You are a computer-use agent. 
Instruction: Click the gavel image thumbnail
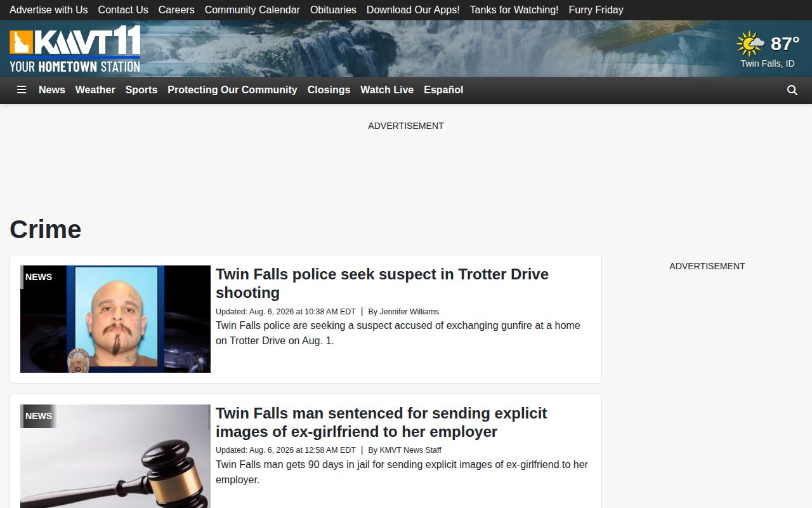115,456
